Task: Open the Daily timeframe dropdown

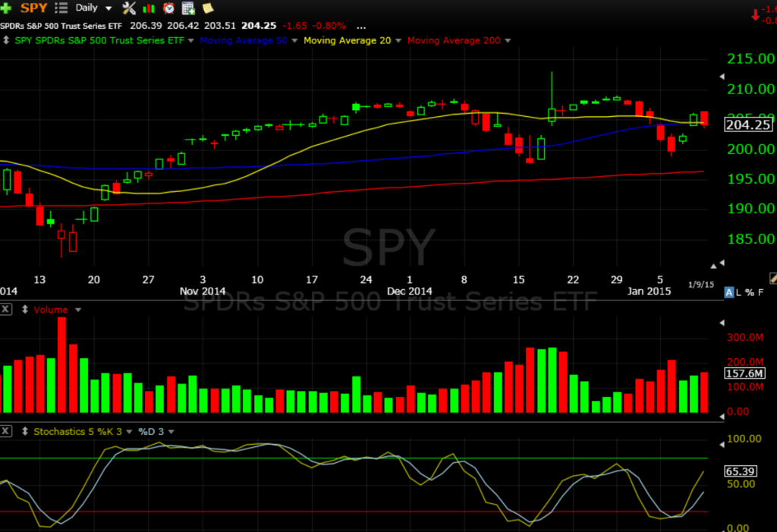Action: [x=93, y=8]
